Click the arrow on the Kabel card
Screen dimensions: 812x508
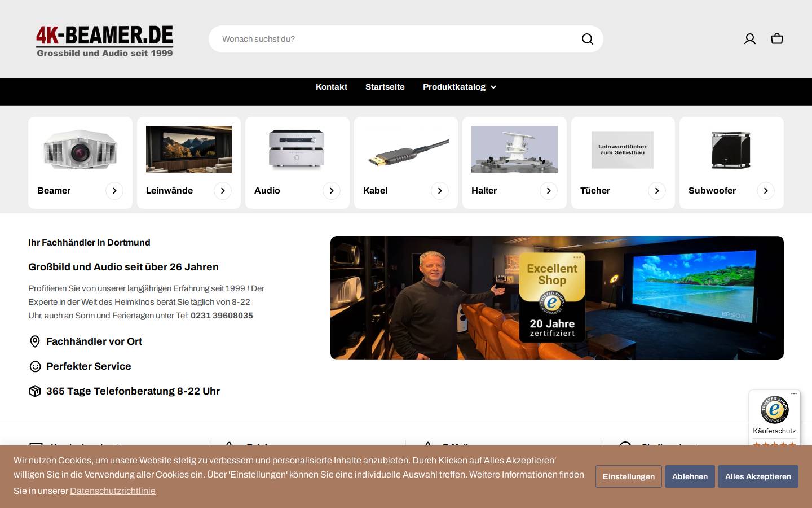point(440,191)
